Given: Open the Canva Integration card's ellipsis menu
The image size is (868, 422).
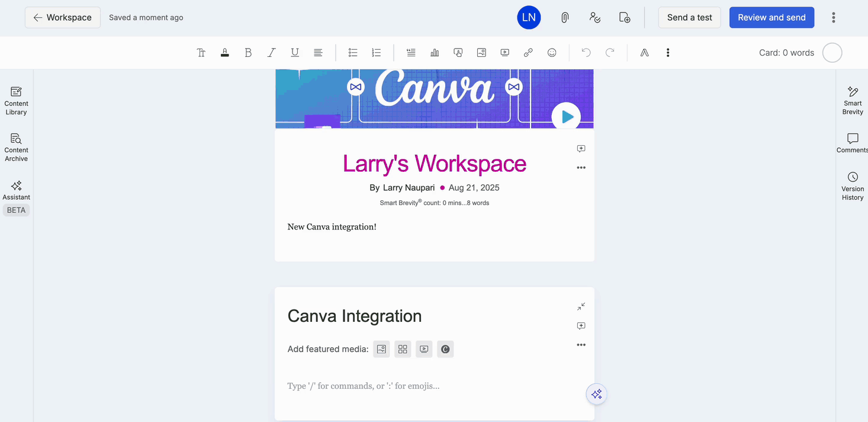Looking at the screenshot, I should coord(581,345).
